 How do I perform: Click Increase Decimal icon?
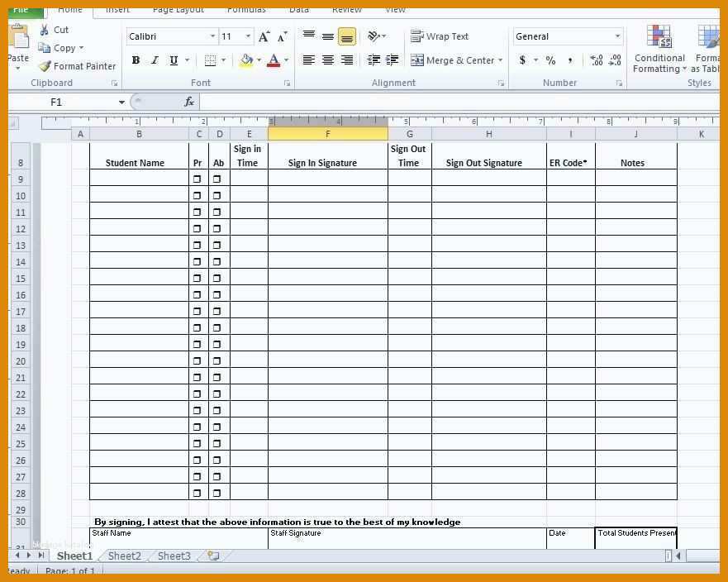click(596, 60)
